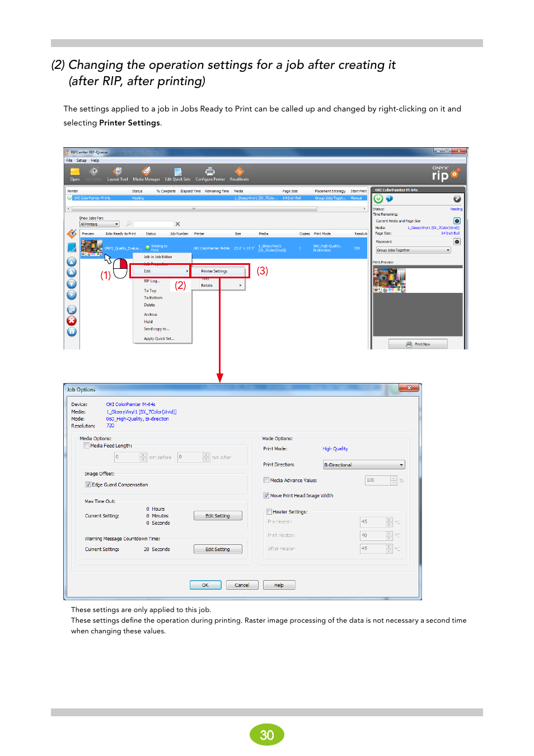Click the red delete circle in left sidebar
This screenshot has height=756, width=534.
click(72, 321)
